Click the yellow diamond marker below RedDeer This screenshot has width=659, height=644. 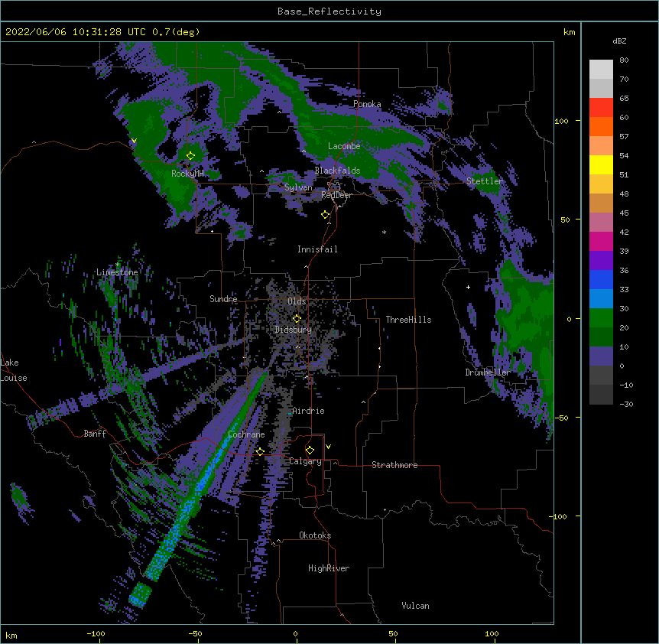[x=326, y=215]
